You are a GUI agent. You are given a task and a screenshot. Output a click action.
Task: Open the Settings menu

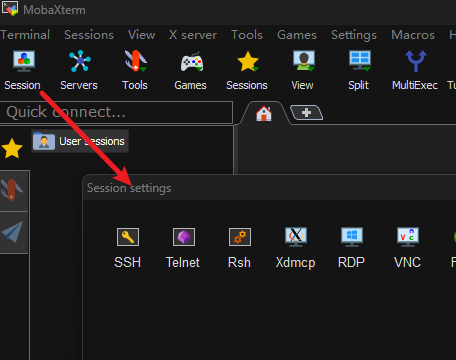point(354,35)
